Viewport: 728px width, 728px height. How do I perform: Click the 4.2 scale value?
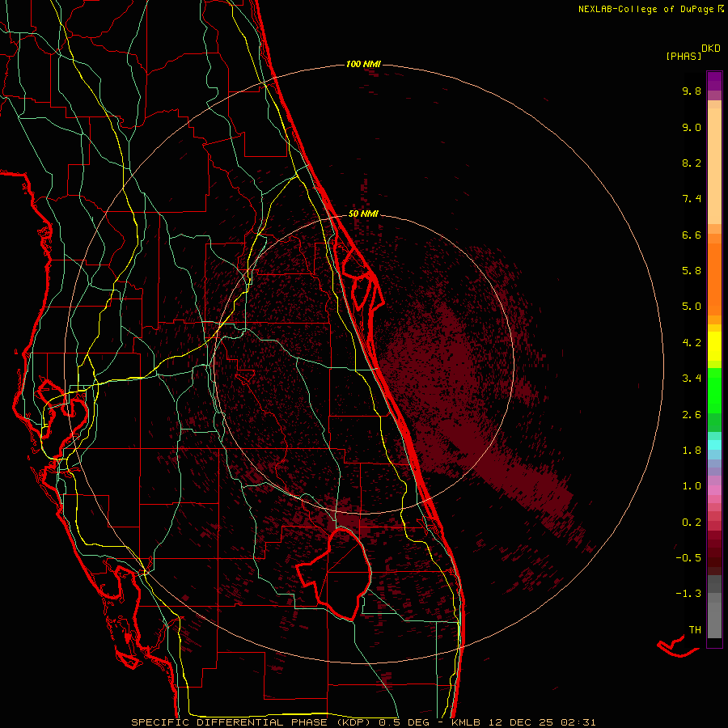(x=692, y=343)
